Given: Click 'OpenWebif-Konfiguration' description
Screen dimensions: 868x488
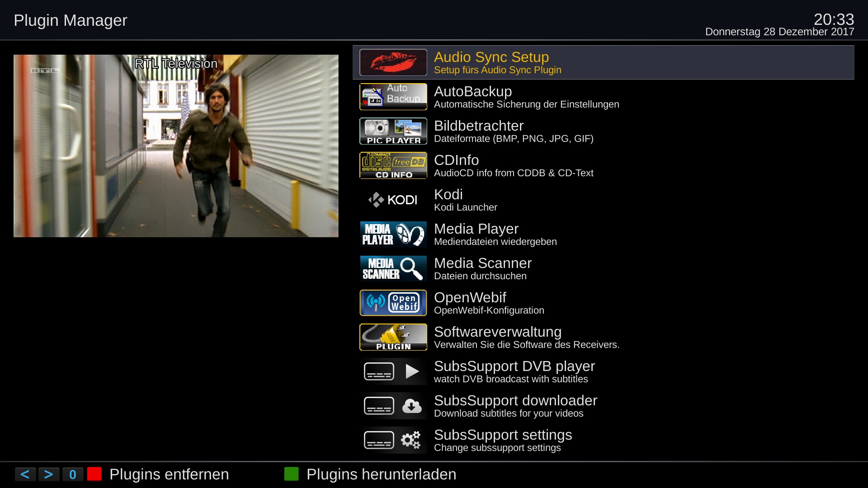Looking at the screenshot, I should 489,310.
